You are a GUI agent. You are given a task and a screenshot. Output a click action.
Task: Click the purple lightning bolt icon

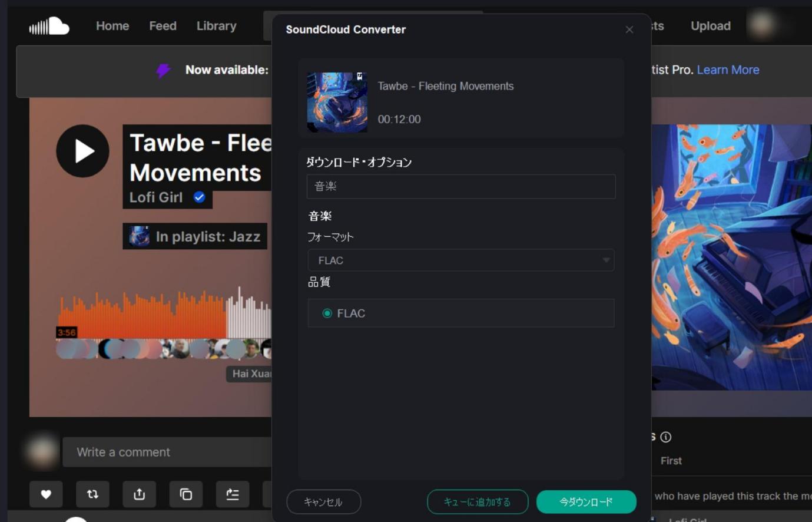coord(163,70)
